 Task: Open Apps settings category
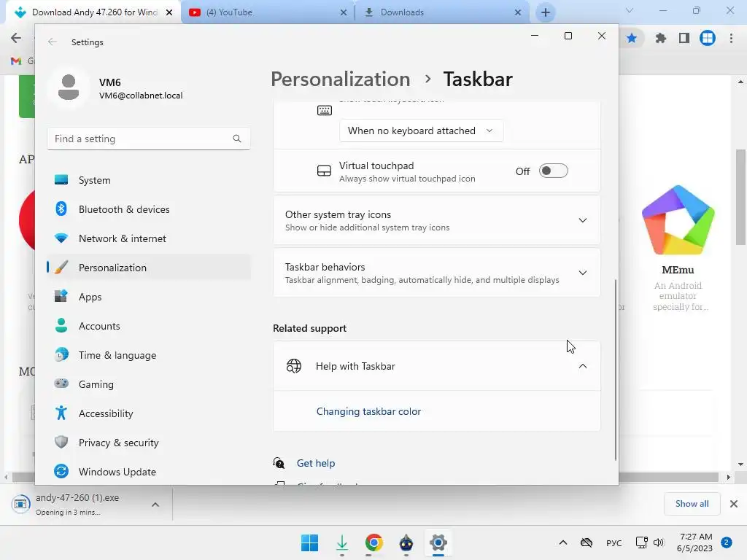[x=149, y=297]
